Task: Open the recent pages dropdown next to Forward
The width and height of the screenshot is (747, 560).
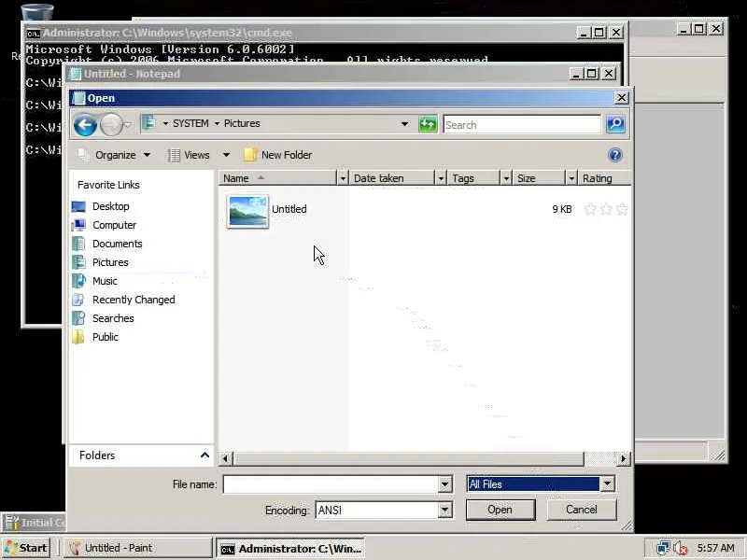Action: pos(128,125)
